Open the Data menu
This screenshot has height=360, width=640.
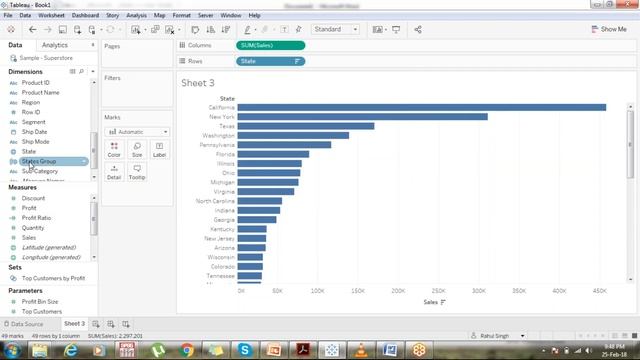25,16
